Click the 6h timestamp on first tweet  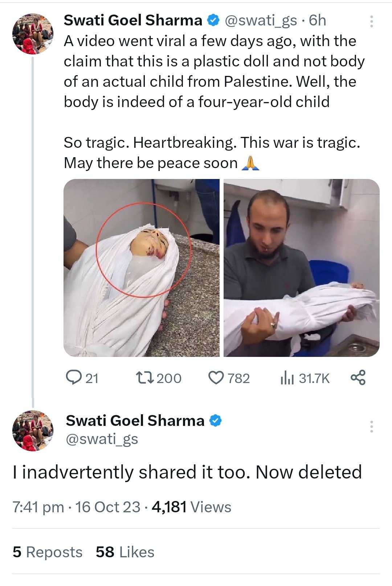pos(318,20)
